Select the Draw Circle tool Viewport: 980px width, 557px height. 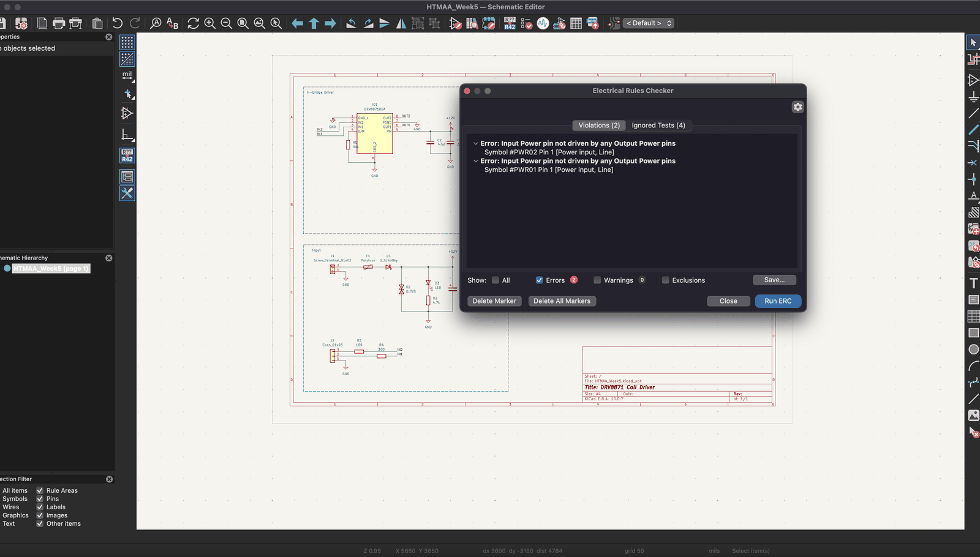(x=973, y=350)
